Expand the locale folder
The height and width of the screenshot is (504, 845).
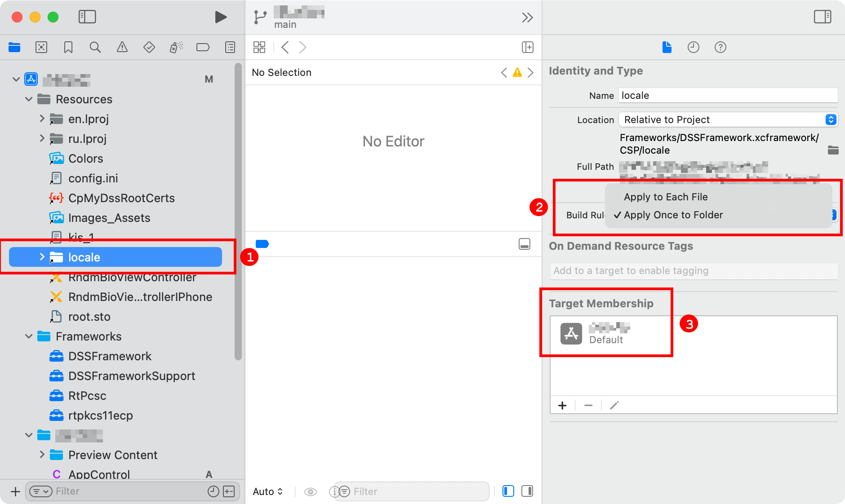[42, 257]
